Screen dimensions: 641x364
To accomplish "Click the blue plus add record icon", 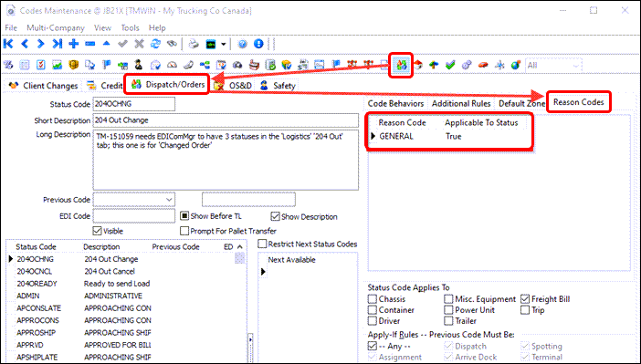I will click(x=74, y=44).
